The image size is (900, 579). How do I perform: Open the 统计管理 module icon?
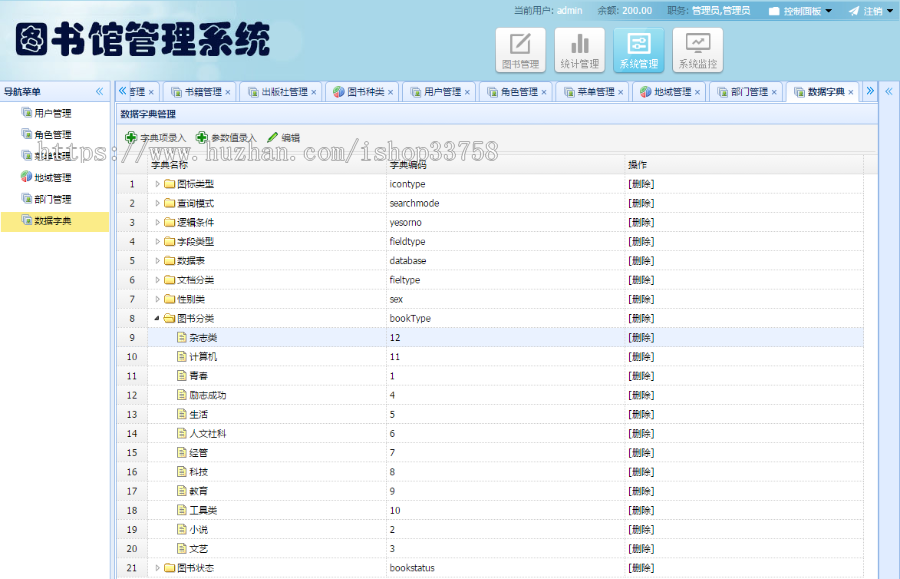tap(580, 48)
